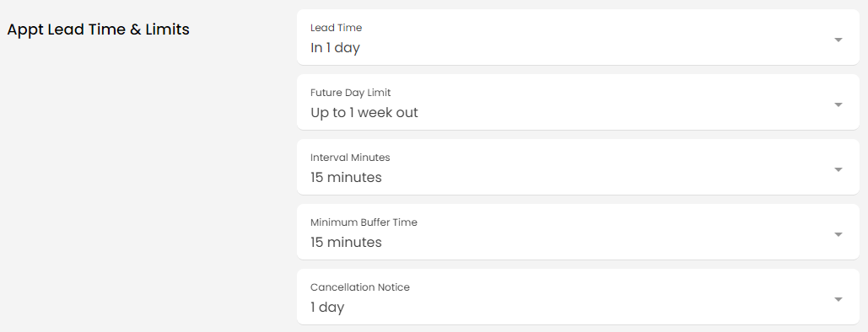Click the '1 day' Cancellation Notice value
This screenshot has width=868, height=332.
327,307
